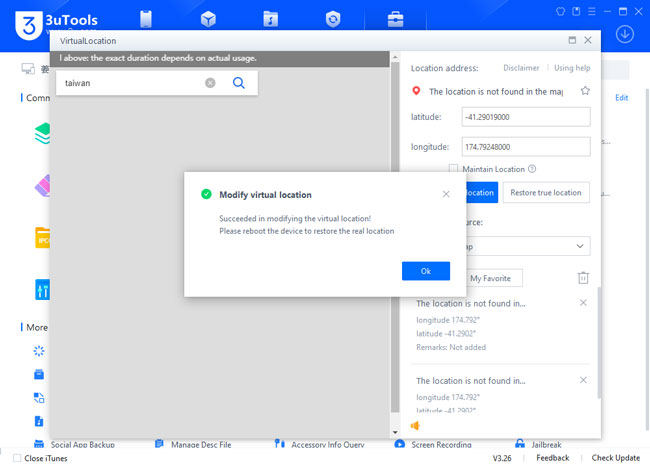The image size is (650, 468).
Task: Star the current location as favorite
Action: coord(585,91)
